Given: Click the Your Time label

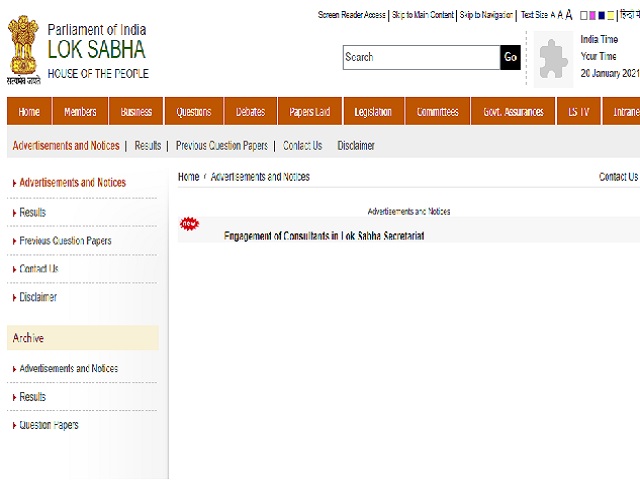Looking at the screenshot, I should pos(598,56).
